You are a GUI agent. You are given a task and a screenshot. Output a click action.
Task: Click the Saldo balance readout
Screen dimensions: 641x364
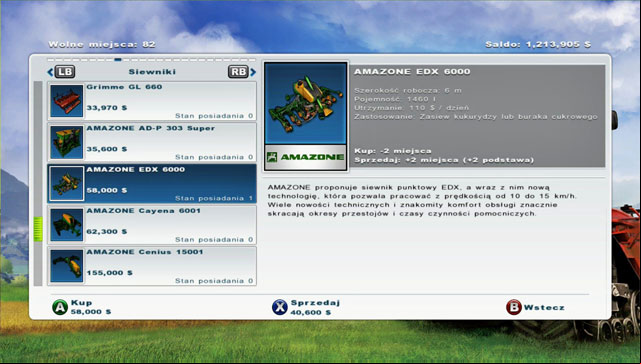(x=538, y=45)
